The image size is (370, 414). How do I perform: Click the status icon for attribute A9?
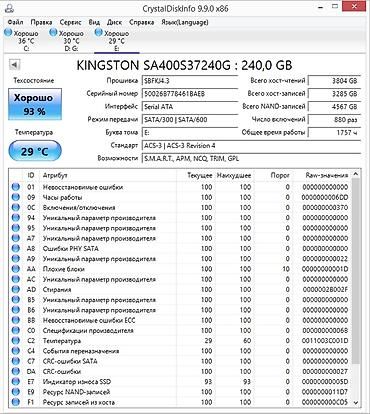pyautogui.click(x=15, y=259)
